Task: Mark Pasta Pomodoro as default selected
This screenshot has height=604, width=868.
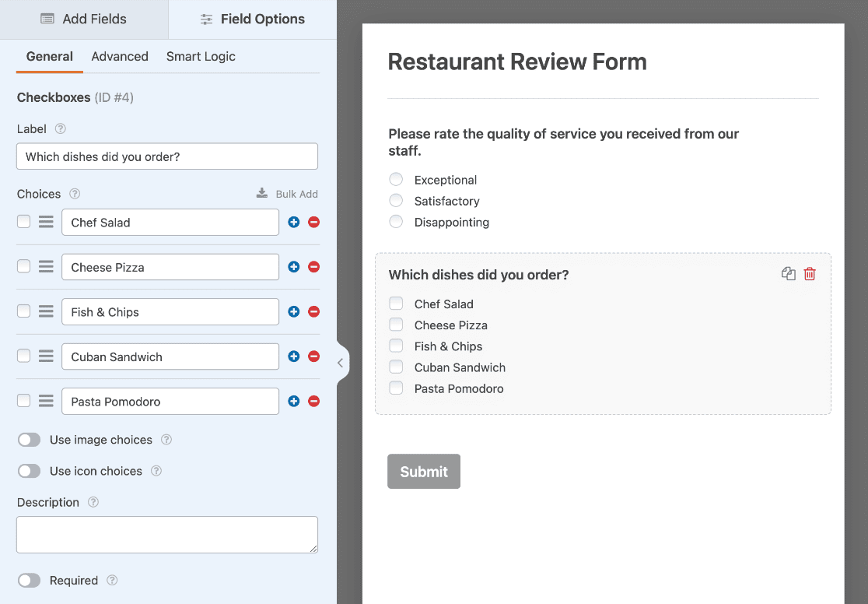Action: 23,401
